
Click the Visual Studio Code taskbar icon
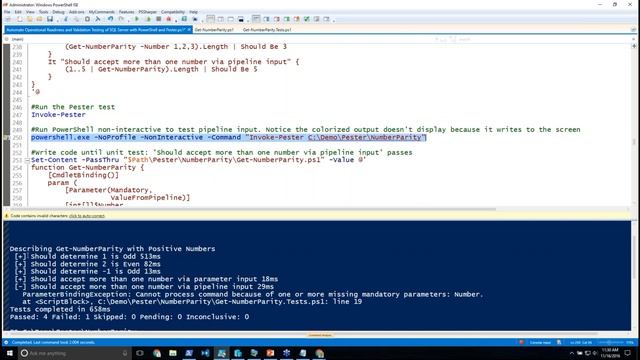[205, 353]
